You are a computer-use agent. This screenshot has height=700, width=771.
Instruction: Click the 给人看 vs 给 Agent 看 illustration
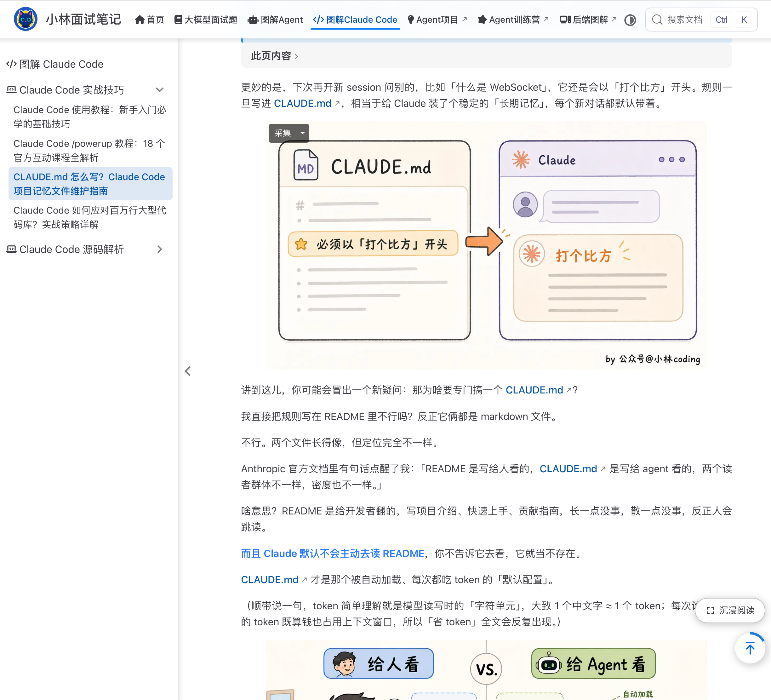pyautogui.click(x=487, y=670)
